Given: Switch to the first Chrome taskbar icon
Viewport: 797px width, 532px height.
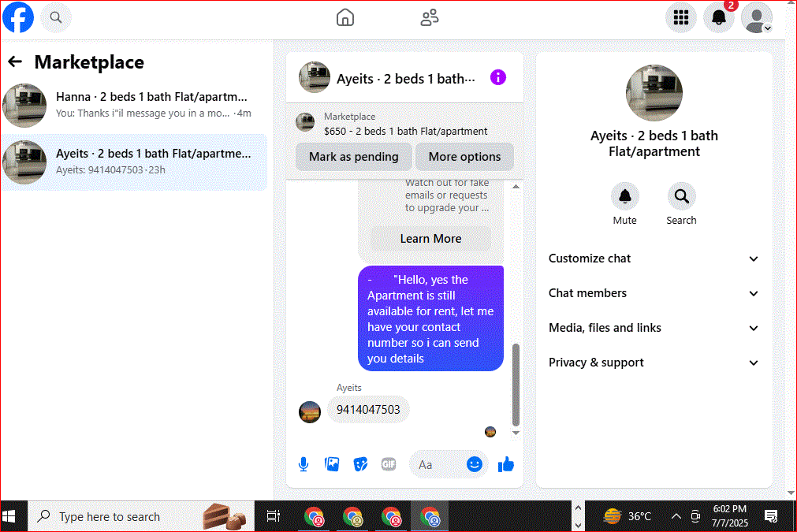Looking at the screenshot, I should tap(314, 517).
